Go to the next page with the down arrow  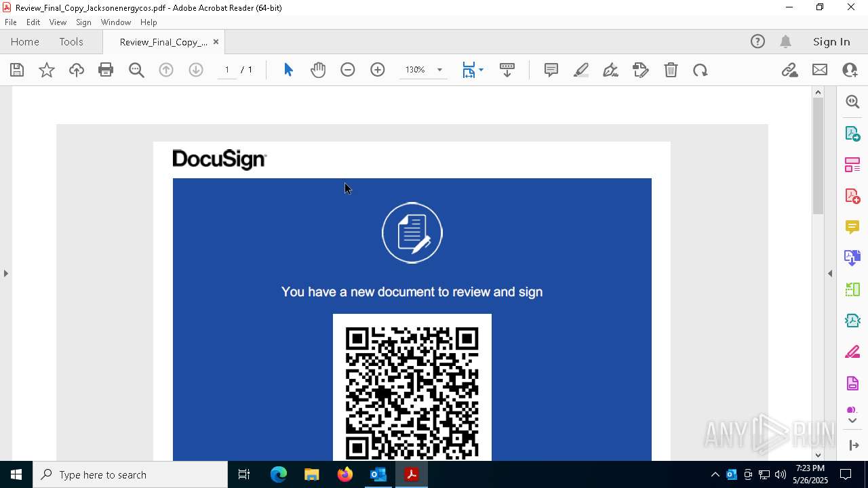point(196,70)
